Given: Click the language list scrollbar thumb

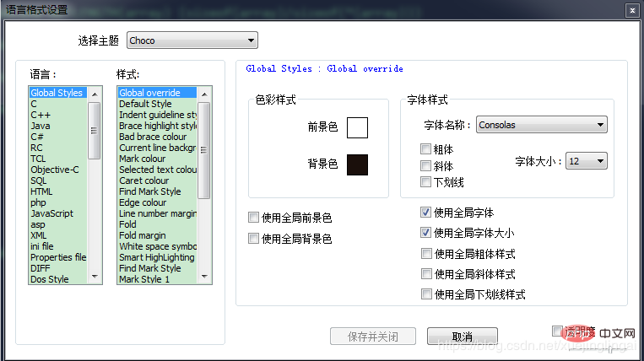Looking at the screenshot, I should [x=95, y=131].
